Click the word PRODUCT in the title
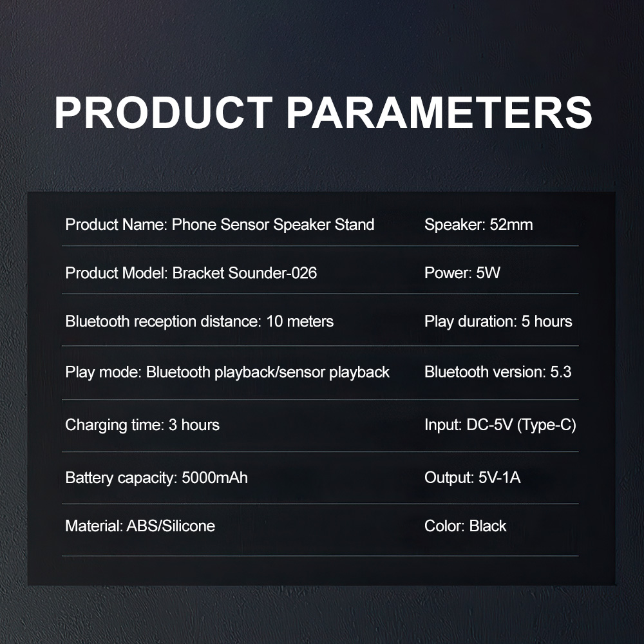 tap(164, 113)
